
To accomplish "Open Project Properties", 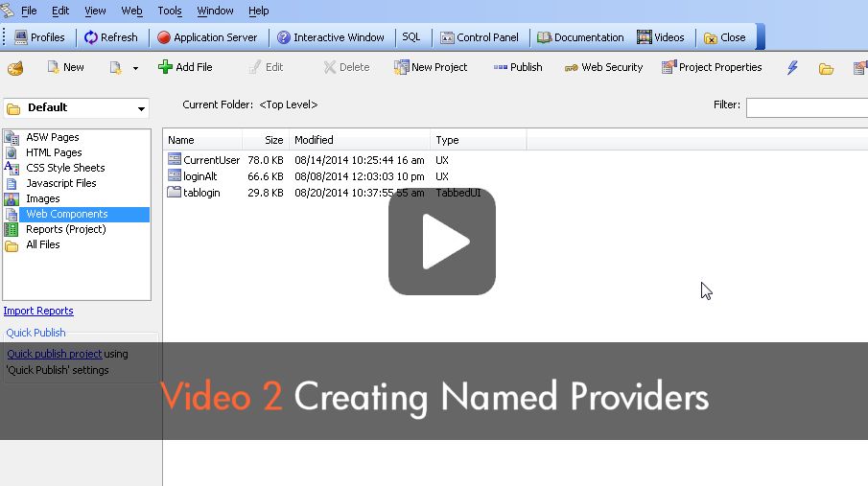I will (712, 67).
